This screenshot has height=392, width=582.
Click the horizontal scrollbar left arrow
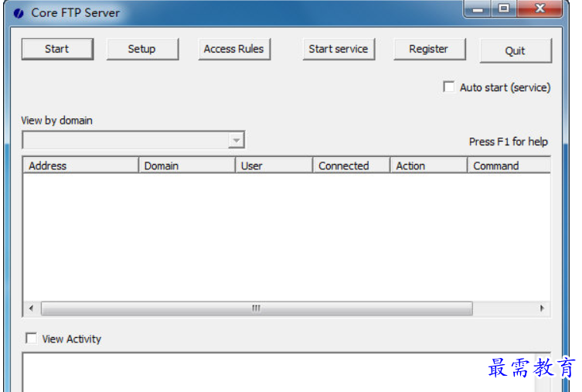click(32, 308)
